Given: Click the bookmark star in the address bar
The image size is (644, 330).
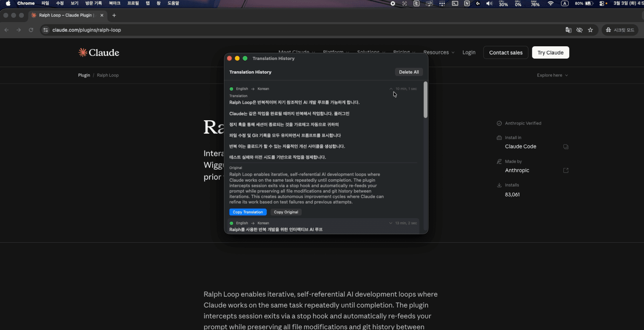Looking at the screenshot, I should click(x=591, y=30).
